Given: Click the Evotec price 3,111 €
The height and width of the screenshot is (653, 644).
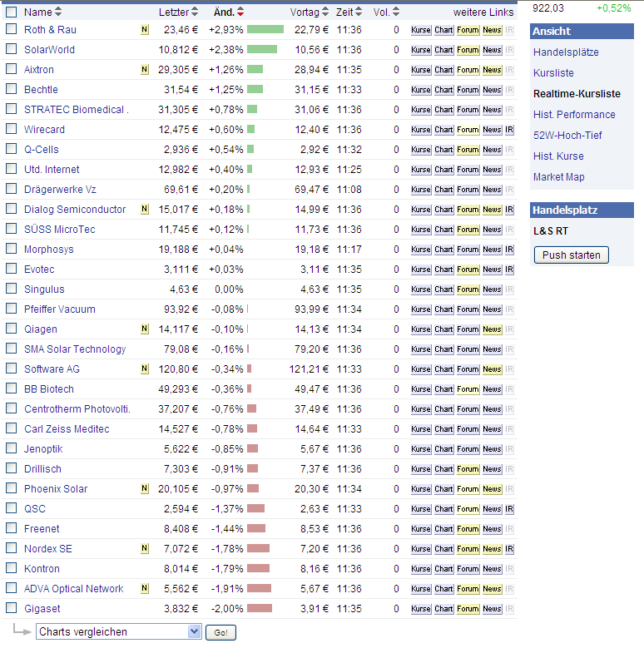Looking at the screenshot, I should coord(181,270).
